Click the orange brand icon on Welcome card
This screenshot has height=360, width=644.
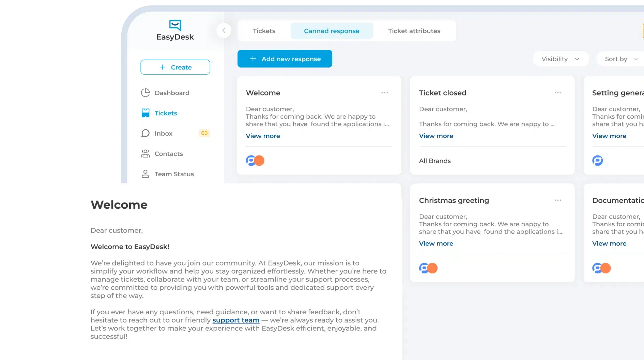(260, 160)
